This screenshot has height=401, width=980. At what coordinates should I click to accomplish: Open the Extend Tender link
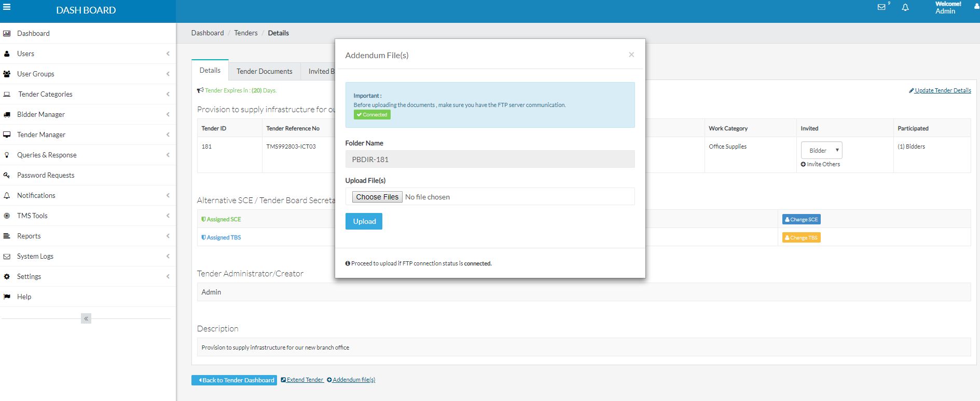tap(302, 380)
